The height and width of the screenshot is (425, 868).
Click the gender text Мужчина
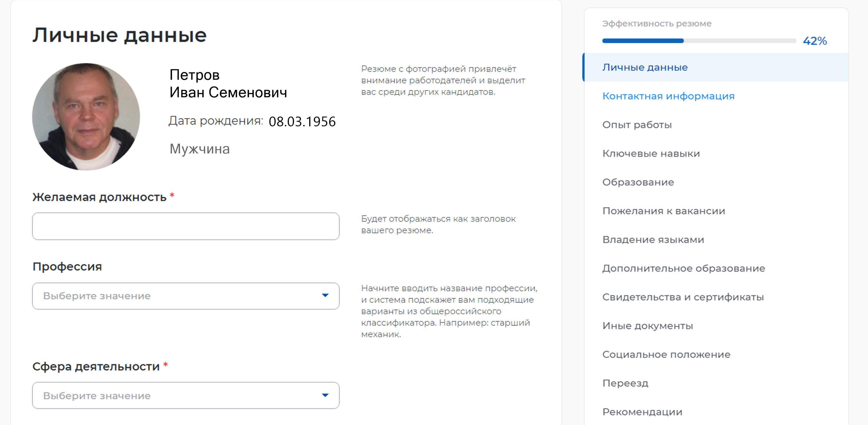tap(199, 149)
